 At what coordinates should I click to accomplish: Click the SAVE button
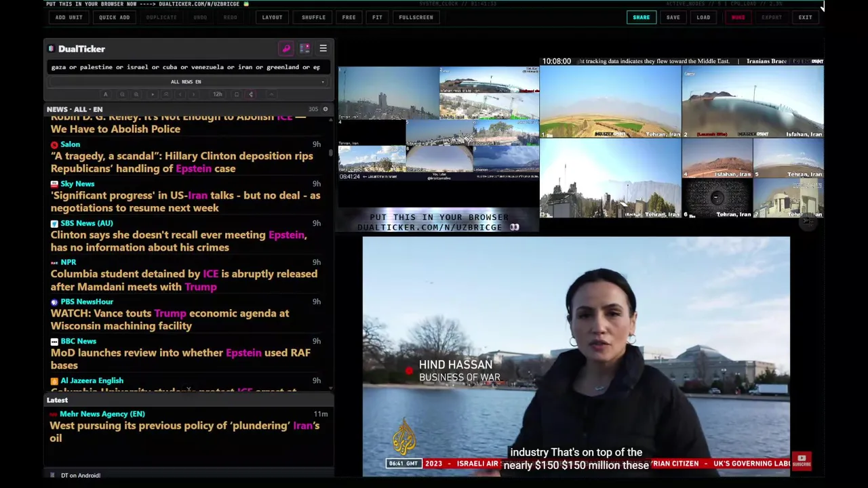[x=673, y=17]
